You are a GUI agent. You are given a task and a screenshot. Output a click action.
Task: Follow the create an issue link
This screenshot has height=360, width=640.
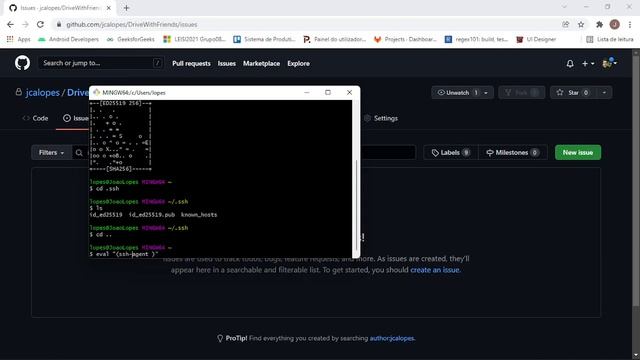pos(435,270)
